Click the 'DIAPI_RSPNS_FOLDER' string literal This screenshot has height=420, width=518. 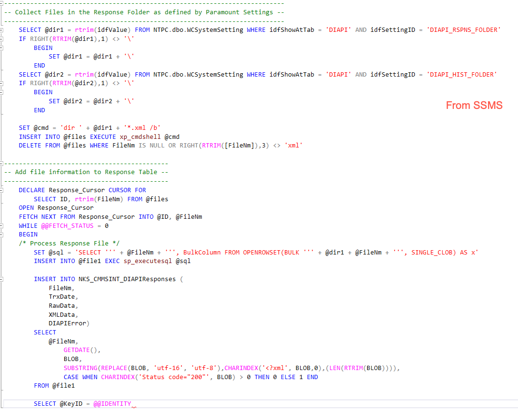(463, 30)
